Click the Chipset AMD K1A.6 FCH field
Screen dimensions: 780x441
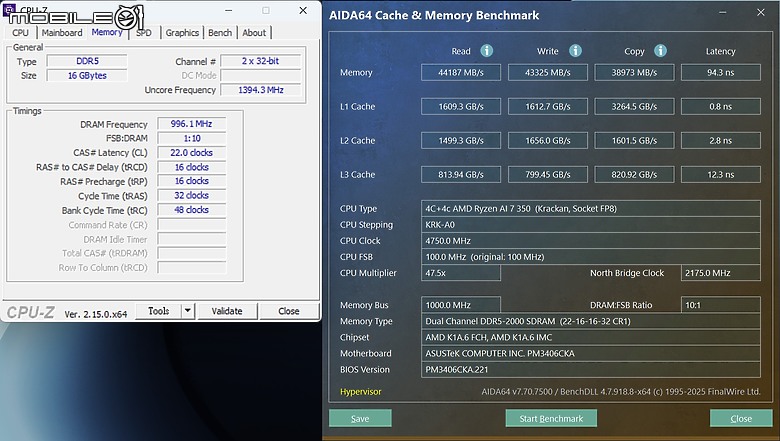click(x=590, y=337)
